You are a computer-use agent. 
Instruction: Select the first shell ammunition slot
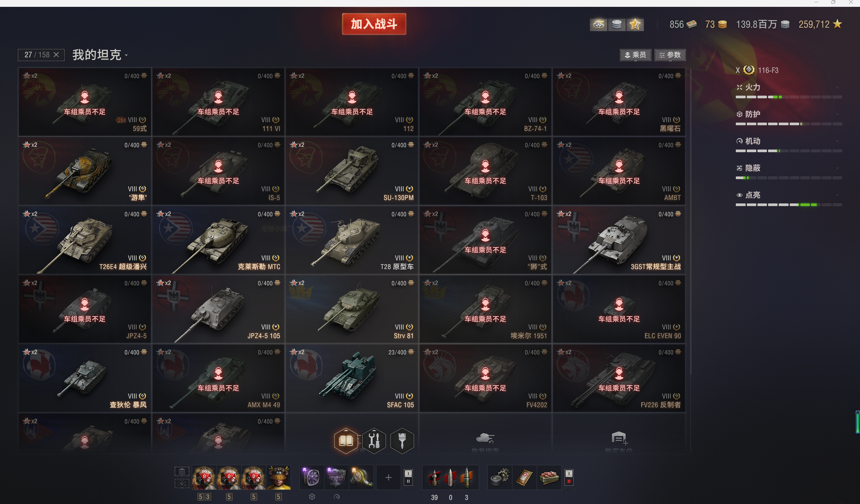click(x=434, y=477)
